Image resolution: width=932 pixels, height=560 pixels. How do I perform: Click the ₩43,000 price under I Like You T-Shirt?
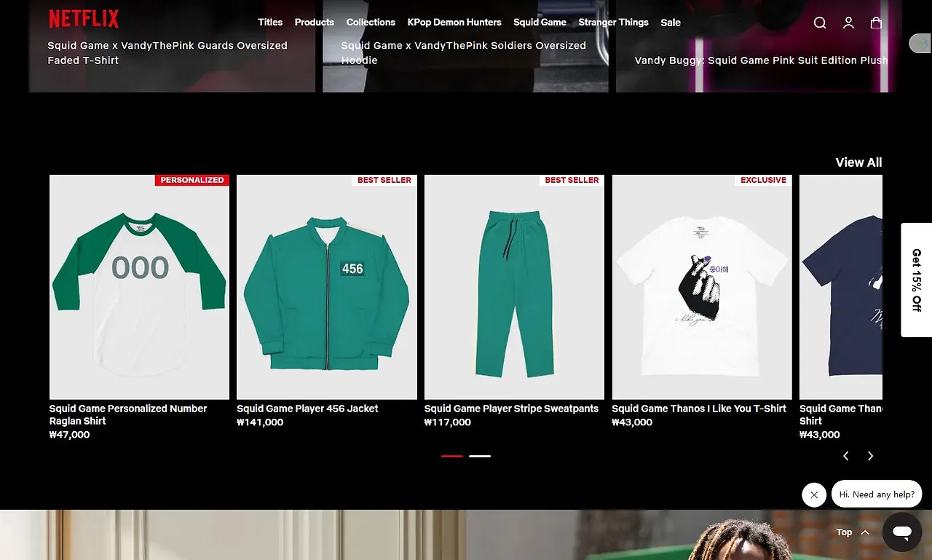coord(632,422)
